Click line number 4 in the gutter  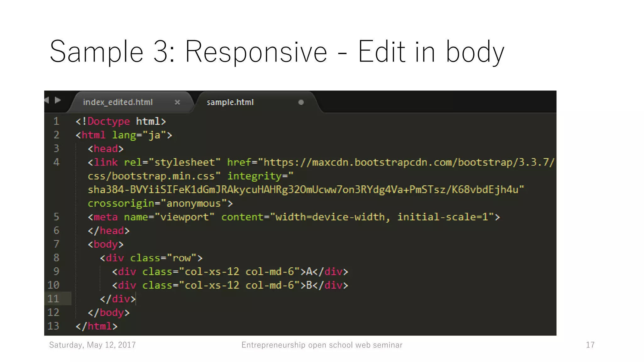pyautogui.click(x=56, y=162)
